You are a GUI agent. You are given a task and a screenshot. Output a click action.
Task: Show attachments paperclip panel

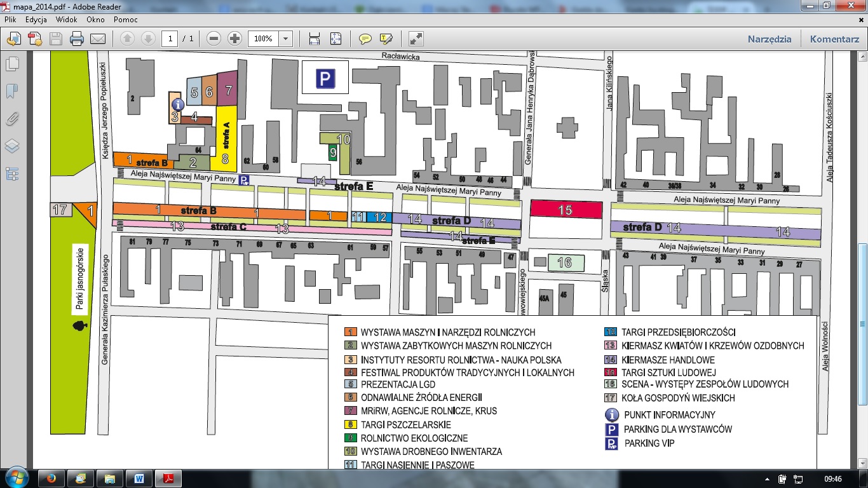coord(12,119)
